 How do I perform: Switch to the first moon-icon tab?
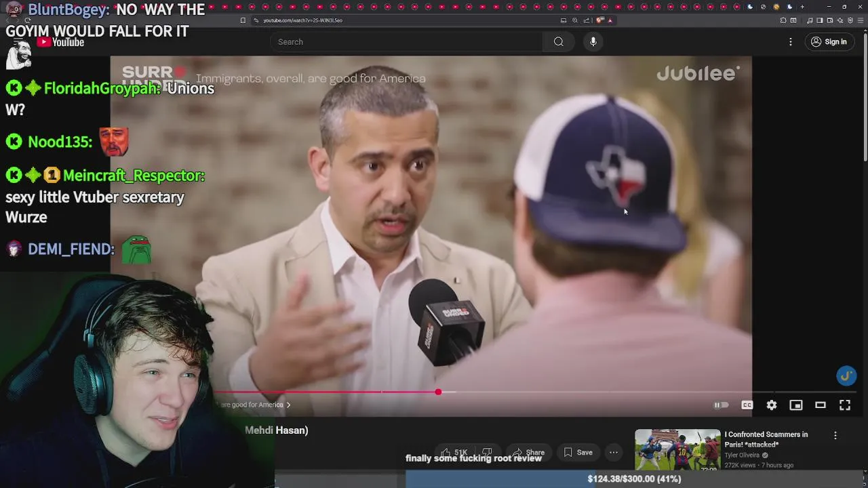tap(750, 7)
